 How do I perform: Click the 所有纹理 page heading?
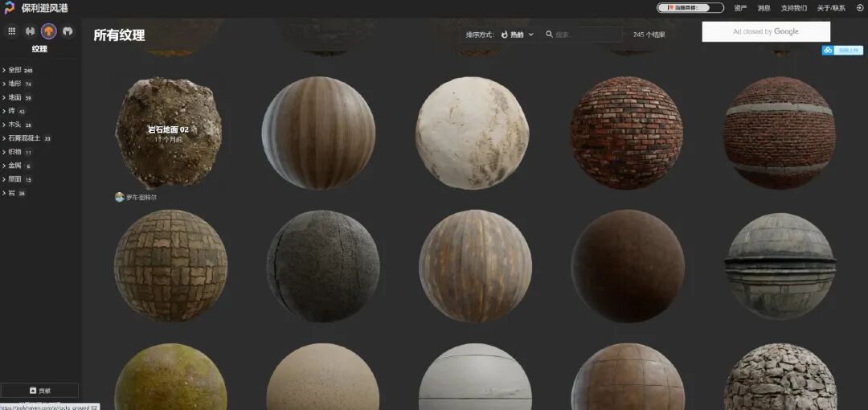[119, 35]
